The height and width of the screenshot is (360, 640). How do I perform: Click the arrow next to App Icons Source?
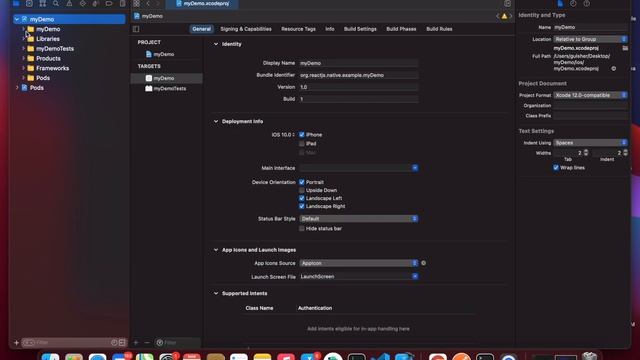(423, 263)
